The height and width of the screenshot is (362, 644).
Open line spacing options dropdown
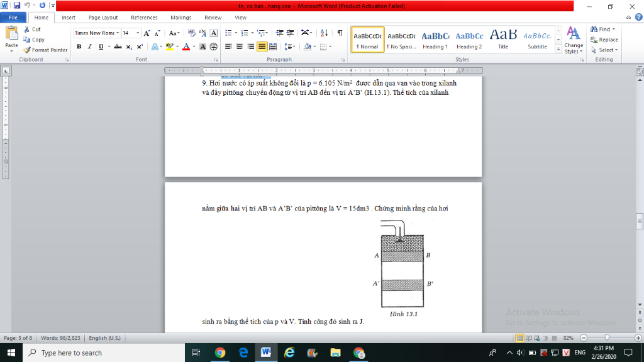click(289, 47)
